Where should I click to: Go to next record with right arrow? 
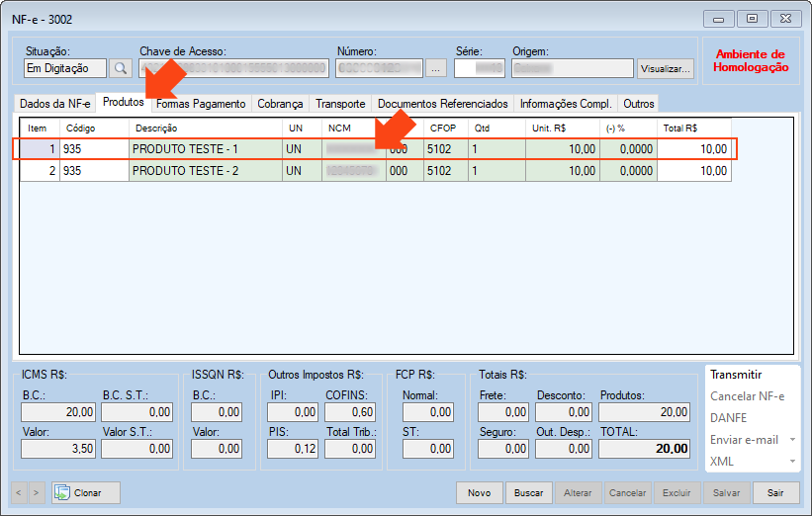[x=37, y=492]
